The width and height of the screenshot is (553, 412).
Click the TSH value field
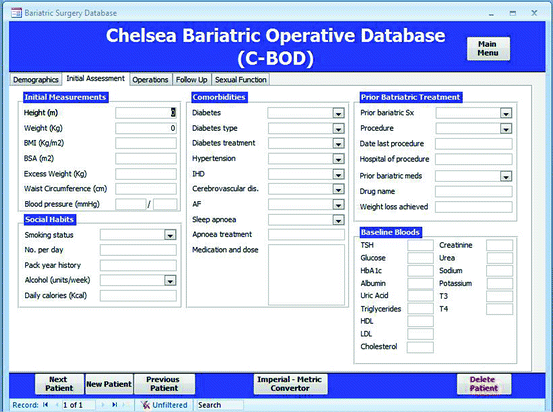(420, 245)
